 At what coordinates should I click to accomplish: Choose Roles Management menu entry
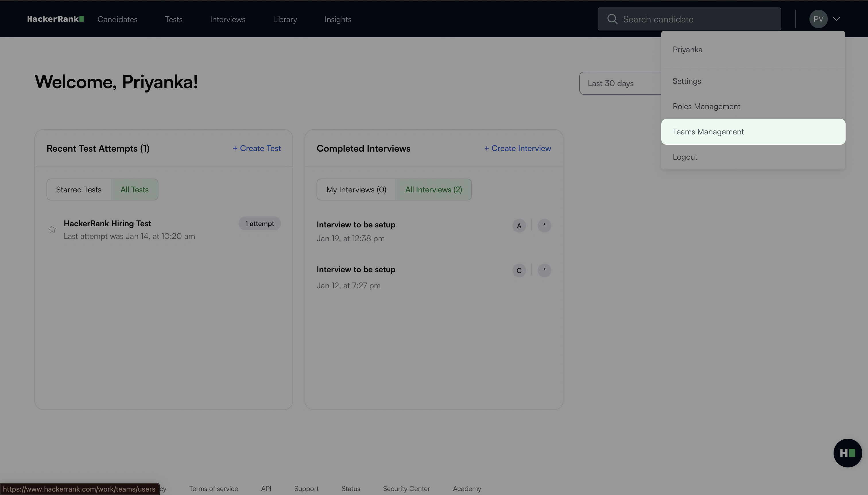[x=706, y=107]
